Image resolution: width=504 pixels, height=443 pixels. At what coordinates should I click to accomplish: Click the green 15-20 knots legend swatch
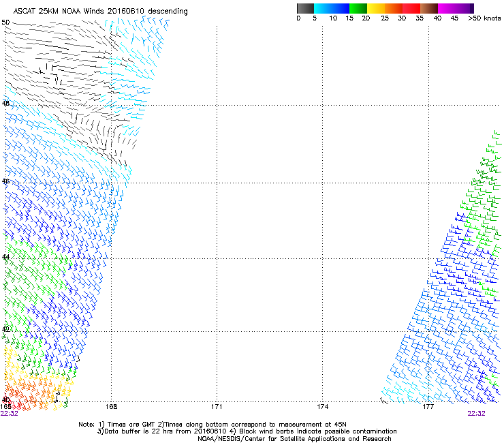pyautogui.click(x=358, y=8)
